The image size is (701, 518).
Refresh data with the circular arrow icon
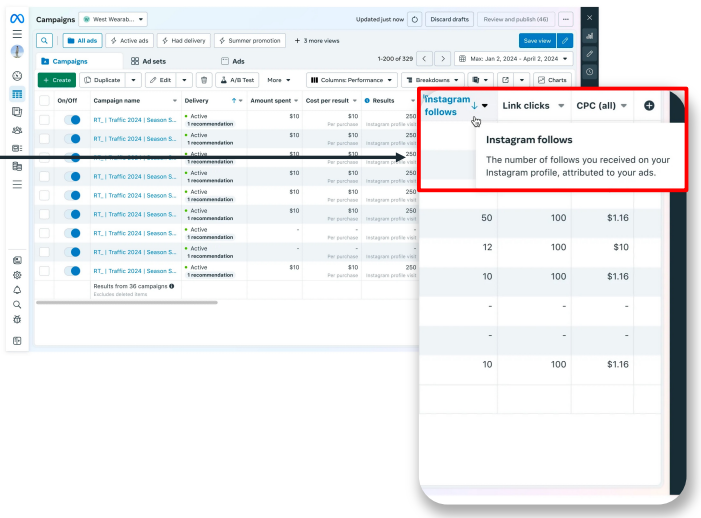(415, 20)
